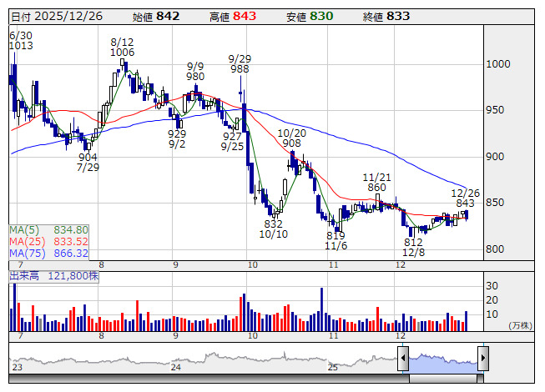
Task: Click the 9/2 929 low label
Action: [x=177, y=139]
